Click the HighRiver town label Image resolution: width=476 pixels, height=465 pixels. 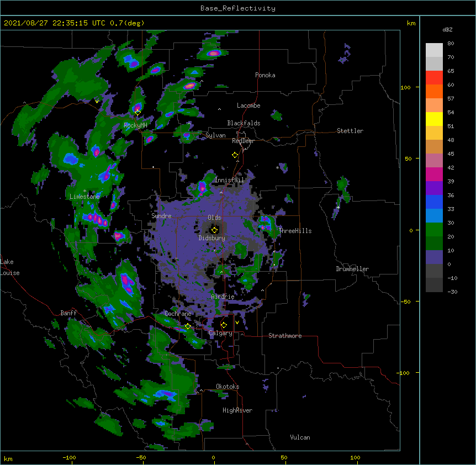click(x=237, y=410)
